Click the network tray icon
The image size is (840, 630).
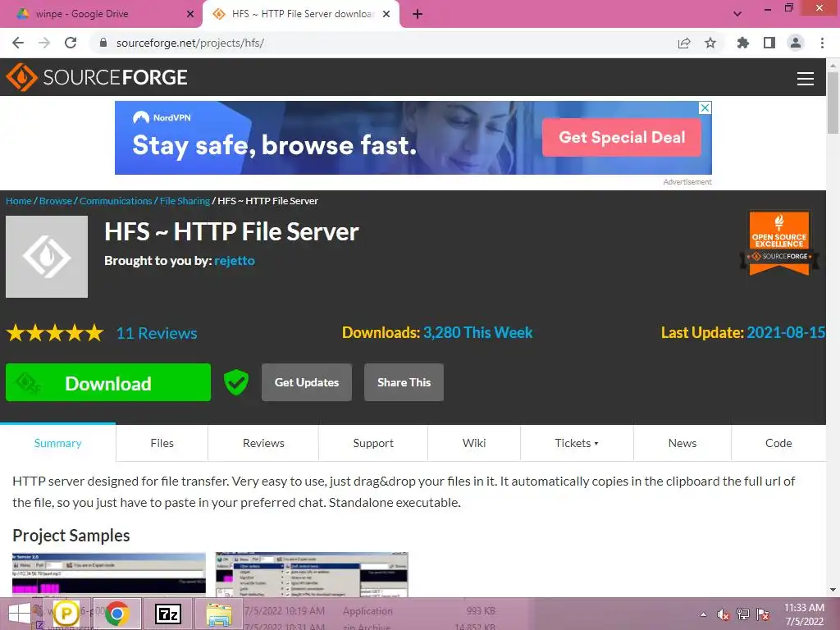742,614
